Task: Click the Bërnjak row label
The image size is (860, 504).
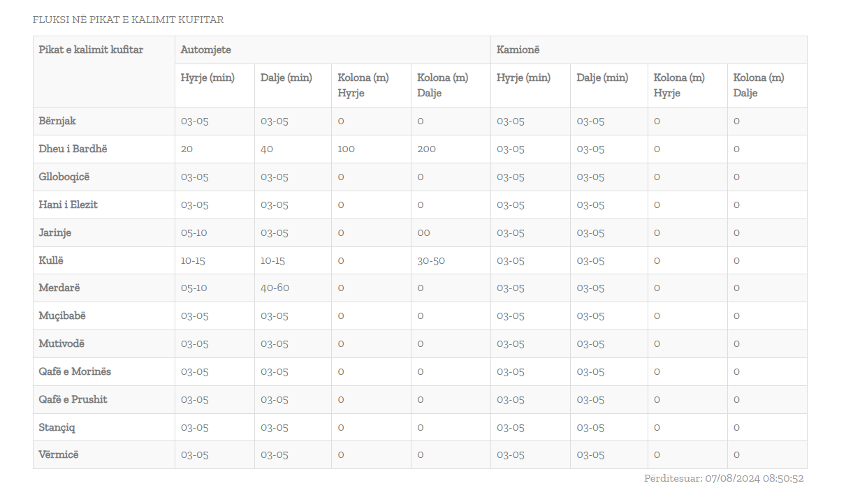Action: [x=57, y=121]
